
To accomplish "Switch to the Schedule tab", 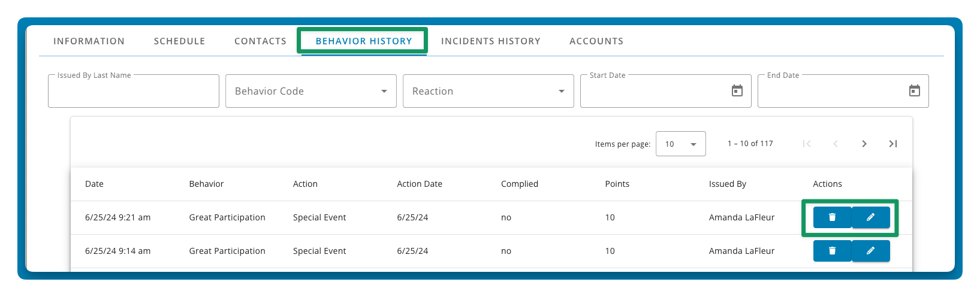I will (179, 41).
